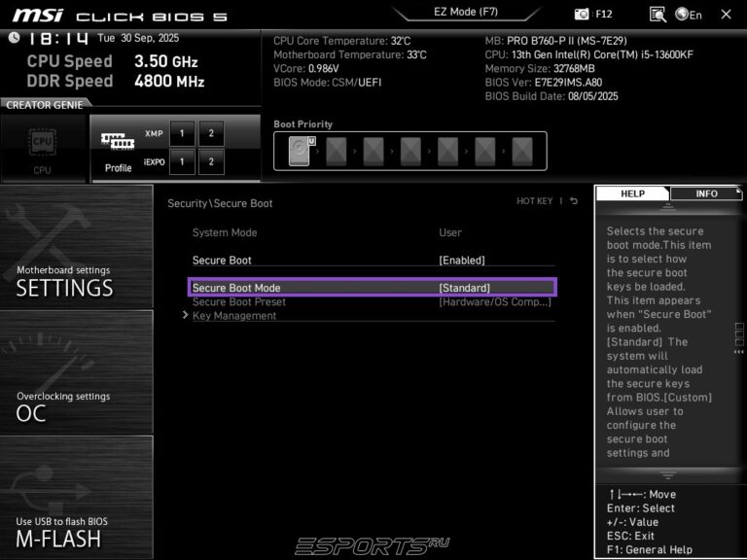Select the memory Profile icon
The height and width of the screenshot is (560, 747).
[118, 147]
